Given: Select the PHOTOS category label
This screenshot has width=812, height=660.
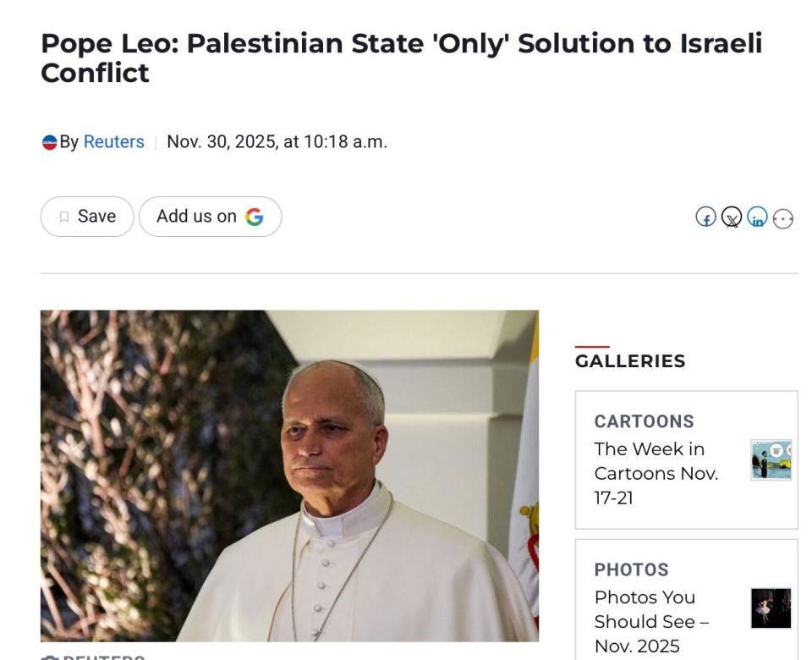Looking at the screenshot, I should [631, 569].
